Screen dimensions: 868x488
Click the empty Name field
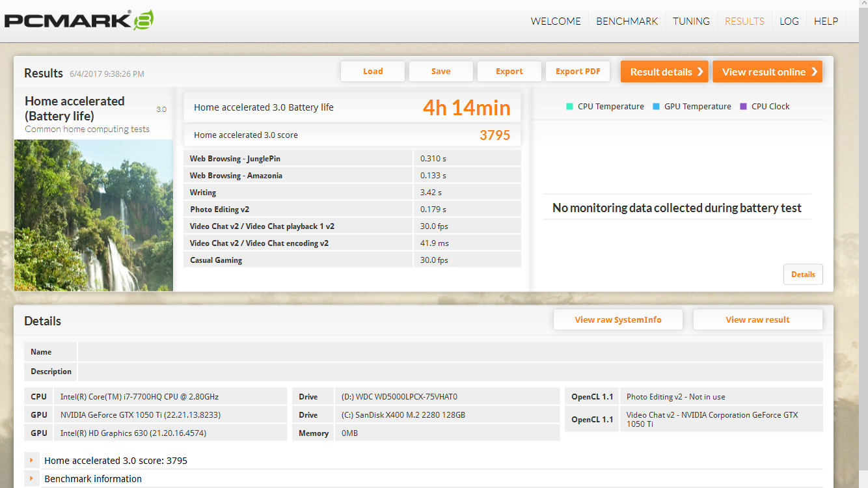pos(450,352)
